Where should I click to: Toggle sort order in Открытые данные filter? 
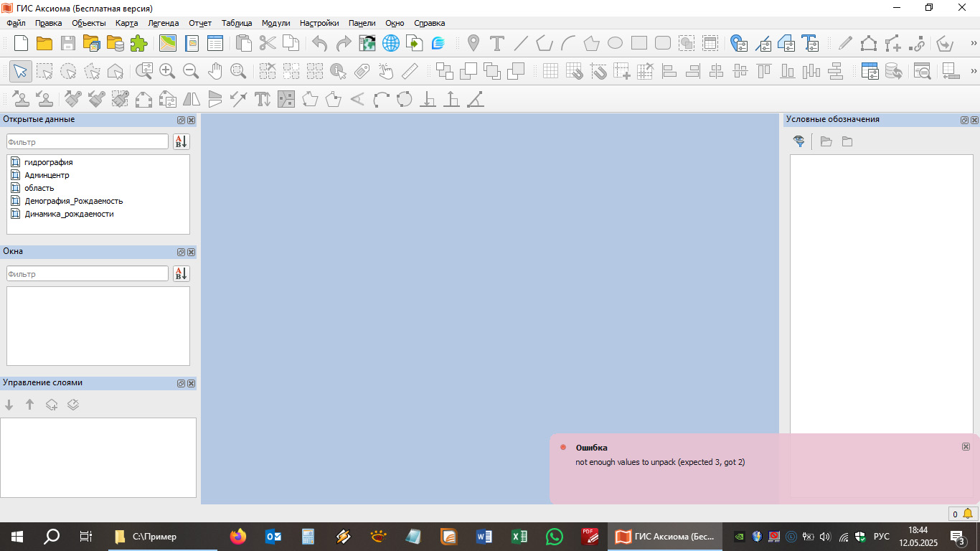pyautogui.click(x=181, y=142)
